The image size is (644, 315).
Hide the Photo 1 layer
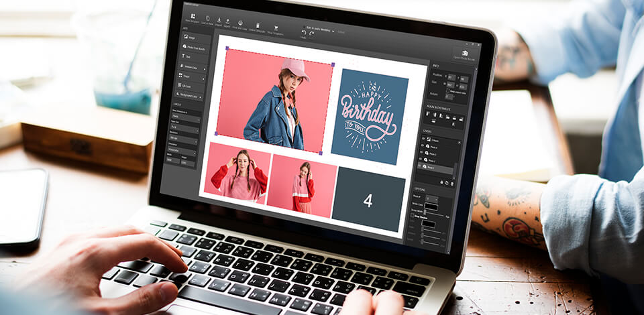pyautogui.click(x=419, y=166)
